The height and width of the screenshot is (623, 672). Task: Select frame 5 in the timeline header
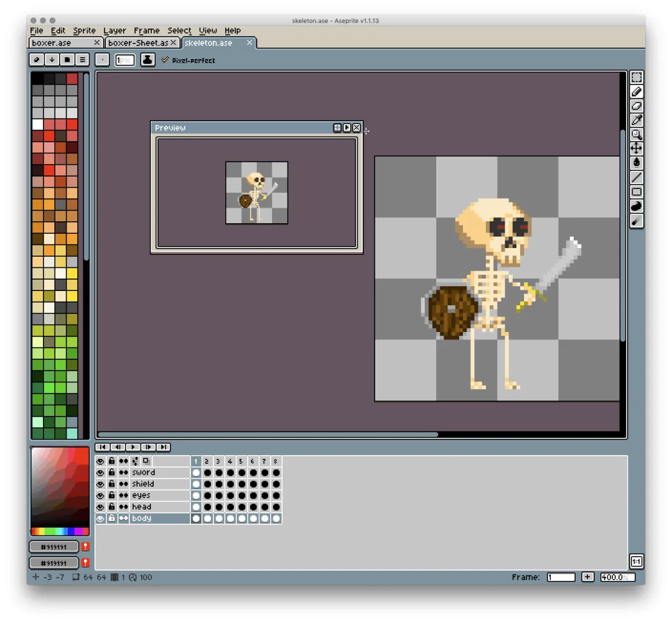241,461
